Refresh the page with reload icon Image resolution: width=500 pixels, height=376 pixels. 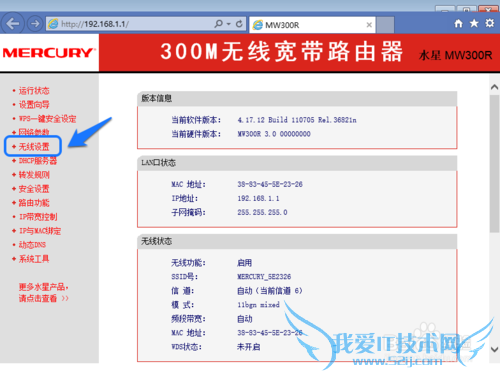239,24
